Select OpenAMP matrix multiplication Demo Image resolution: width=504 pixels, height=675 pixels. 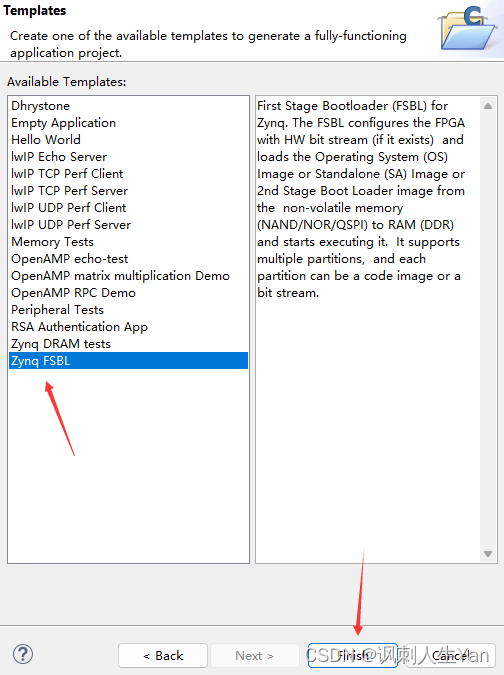click(128, 276)
